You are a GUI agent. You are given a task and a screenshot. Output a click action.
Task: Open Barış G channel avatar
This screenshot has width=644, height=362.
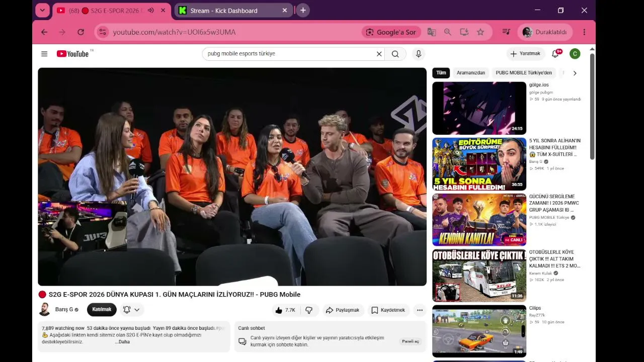pyautogui.click(x=45, y=310)
